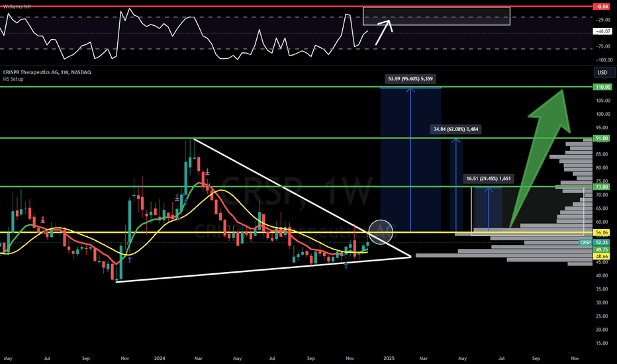Select the Williams %R indicator label
The image size is (617, 364).
(16, 7)
